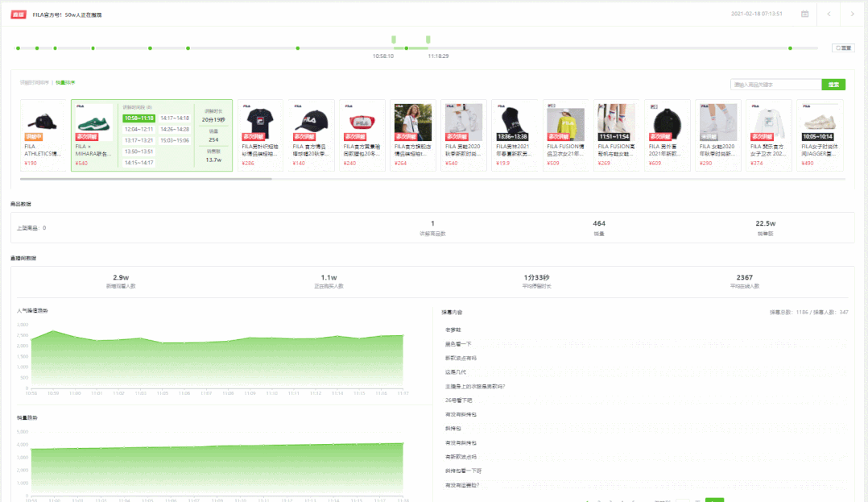Viewport: 868px width, 502px height.
Task: Click timeline dot inside the selected range
Action: (x=407, y=48)
